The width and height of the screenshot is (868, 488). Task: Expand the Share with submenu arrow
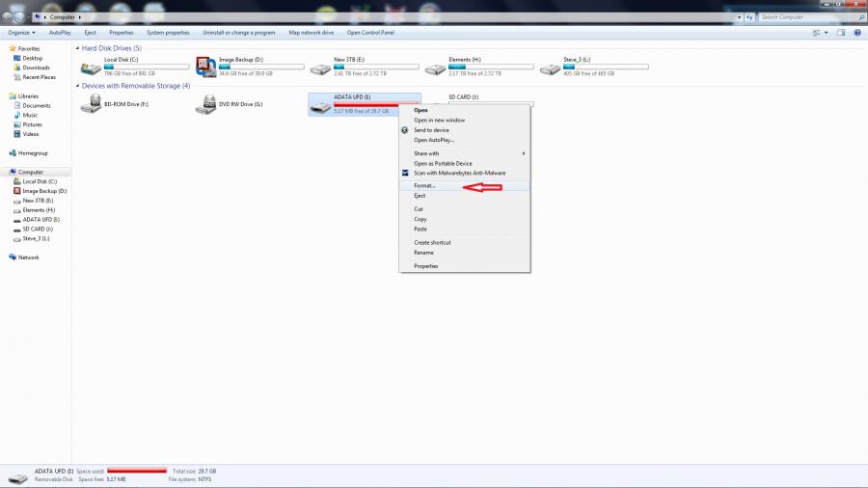523,153
